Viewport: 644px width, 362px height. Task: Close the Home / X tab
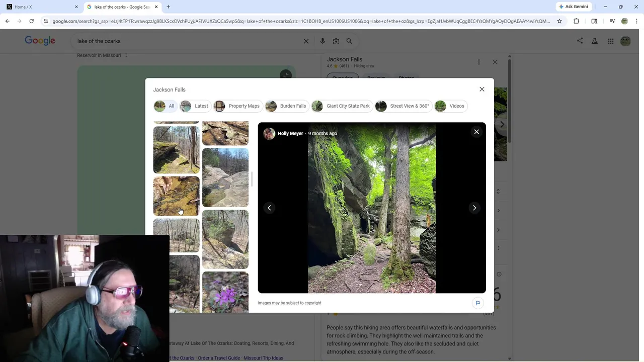pos(76,7)
